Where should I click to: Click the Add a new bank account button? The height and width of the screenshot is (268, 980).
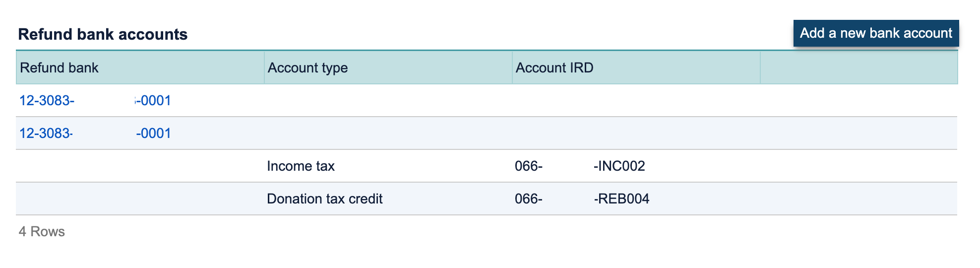click(x=876, y=33)
